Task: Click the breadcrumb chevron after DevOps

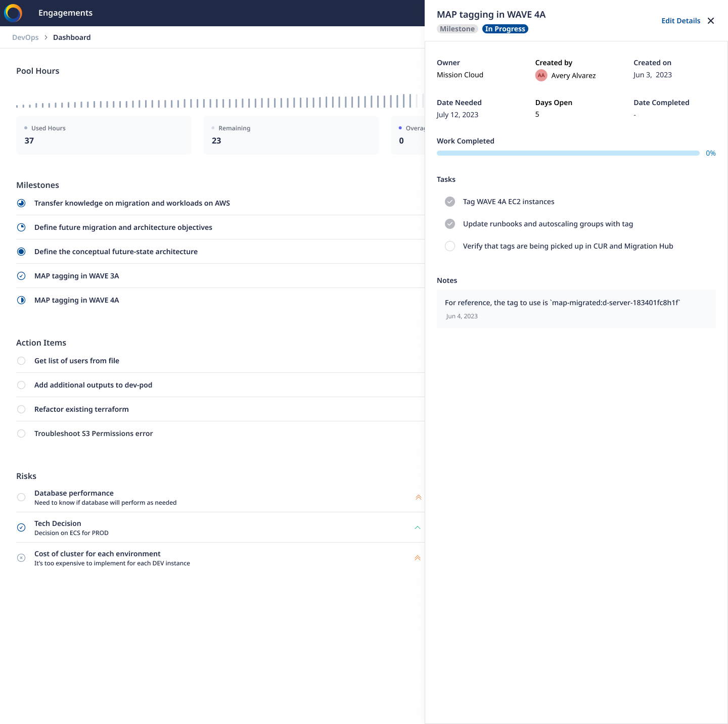Action: (45, 37)
